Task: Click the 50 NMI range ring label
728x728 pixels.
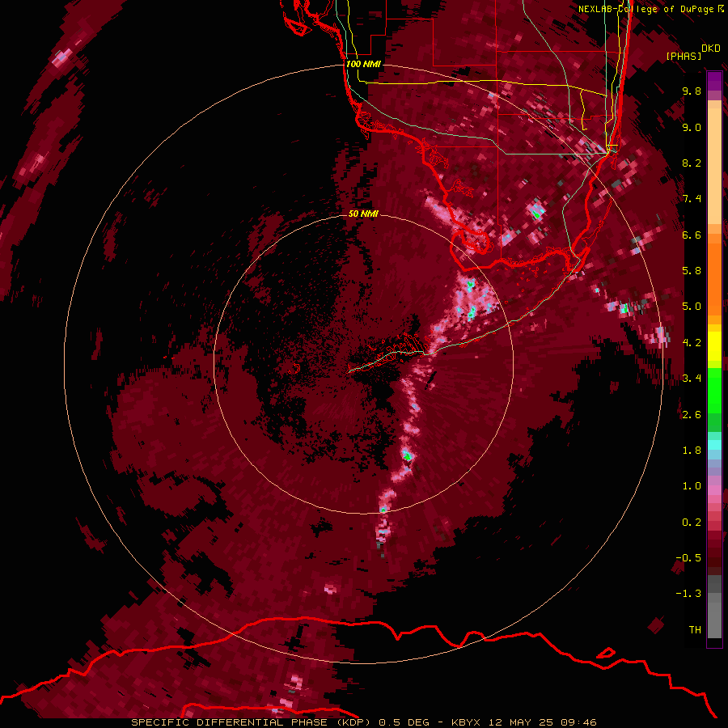Action: point(363,214)
